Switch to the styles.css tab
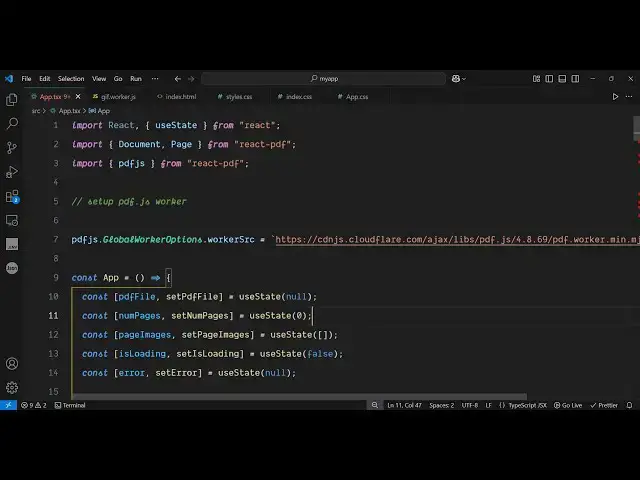Screen dimensions: 640x480 (235, 97)
